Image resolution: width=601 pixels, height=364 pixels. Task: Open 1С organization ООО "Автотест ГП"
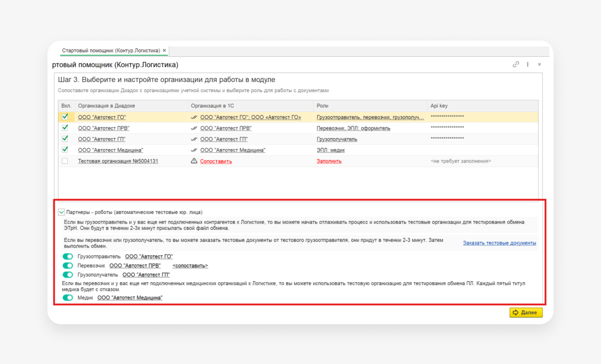(224, 139)
